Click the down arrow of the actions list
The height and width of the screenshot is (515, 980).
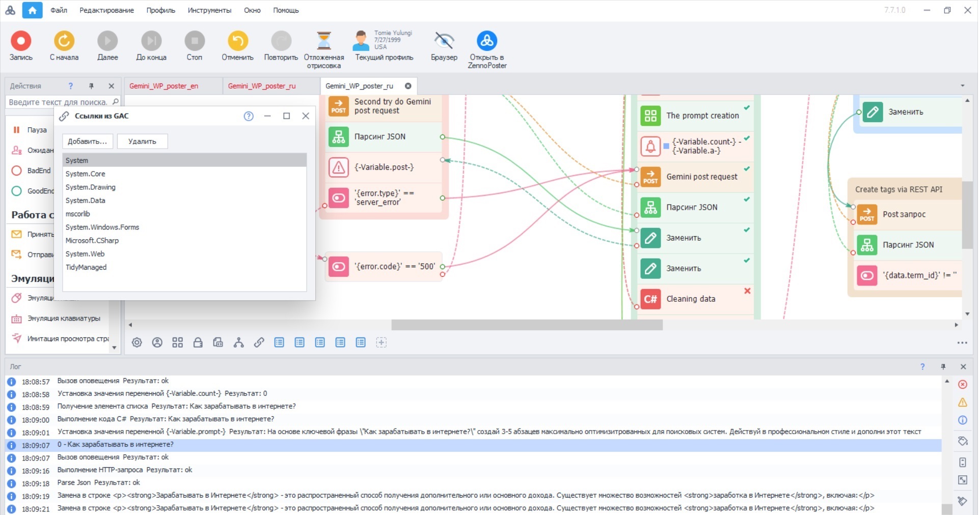tap(114, 348)
